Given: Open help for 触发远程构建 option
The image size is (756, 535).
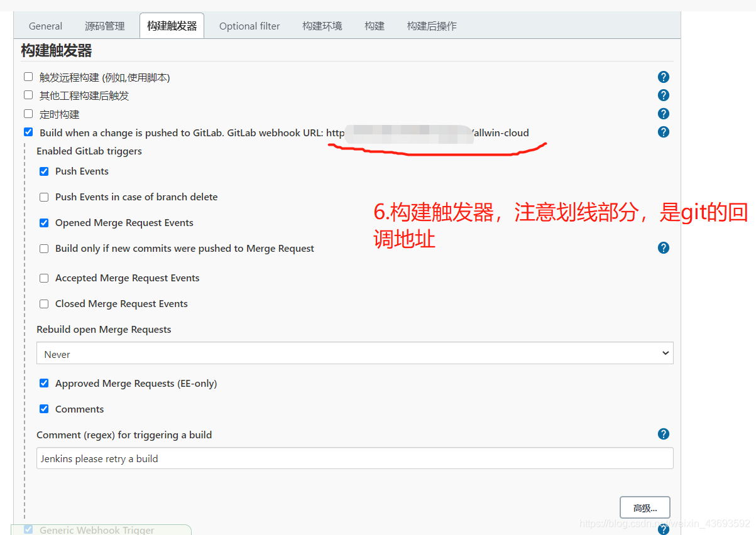Looking at the screenshot, I should click(x=663, y=77).
